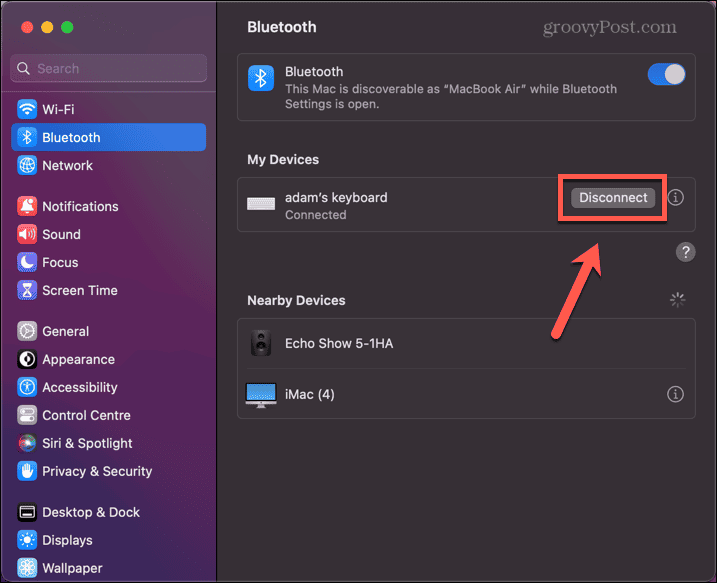
Task: Click the General gear icon
Action: (27, 331)
